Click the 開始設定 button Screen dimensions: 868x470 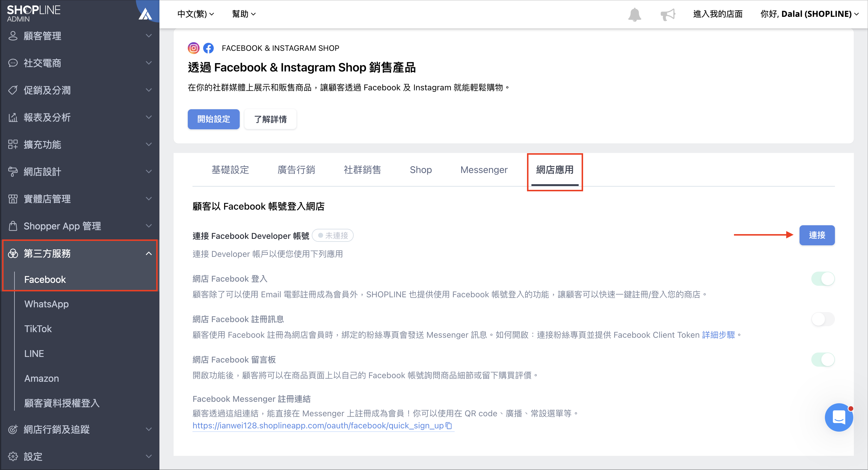click(214, 119)
